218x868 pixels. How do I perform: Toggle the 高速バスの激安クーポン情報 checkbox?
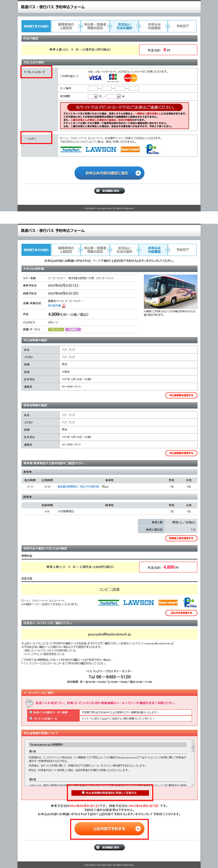click(31, 712)
